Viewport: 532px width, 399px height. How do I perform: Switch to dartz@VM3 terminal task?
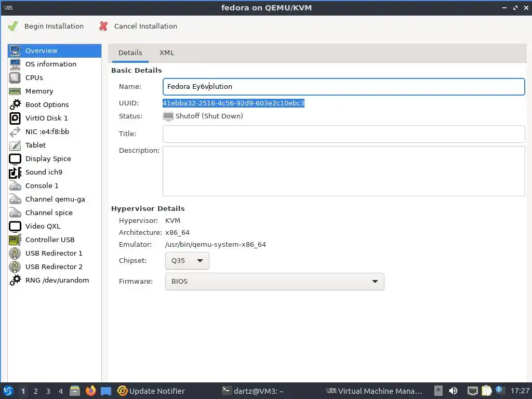(x=253, y=391)
